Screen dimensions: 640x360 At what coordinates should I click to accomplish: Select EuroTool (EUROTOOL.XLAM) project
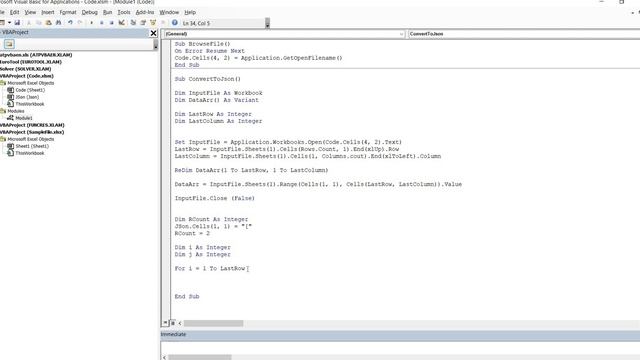tap(31, 62)
